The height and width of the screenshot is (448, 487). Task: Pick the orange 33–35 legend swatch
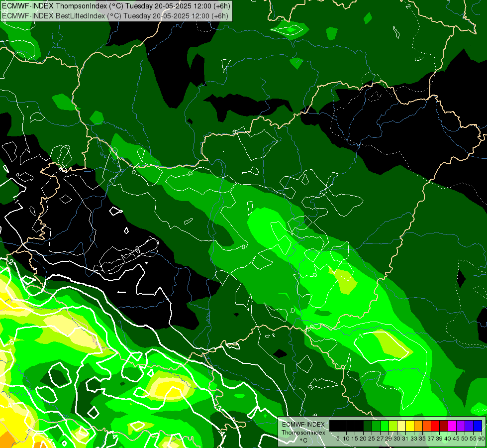click(418, 426)
